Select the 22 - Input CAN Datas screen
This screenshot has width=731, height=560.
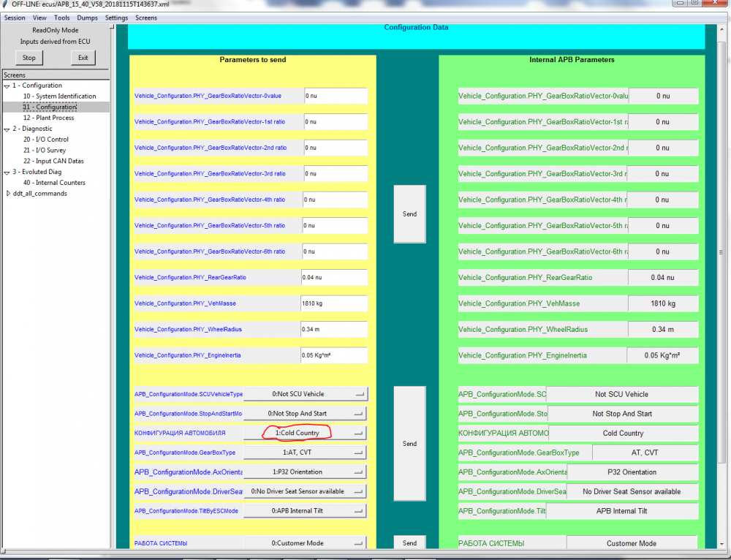(53, 161)
